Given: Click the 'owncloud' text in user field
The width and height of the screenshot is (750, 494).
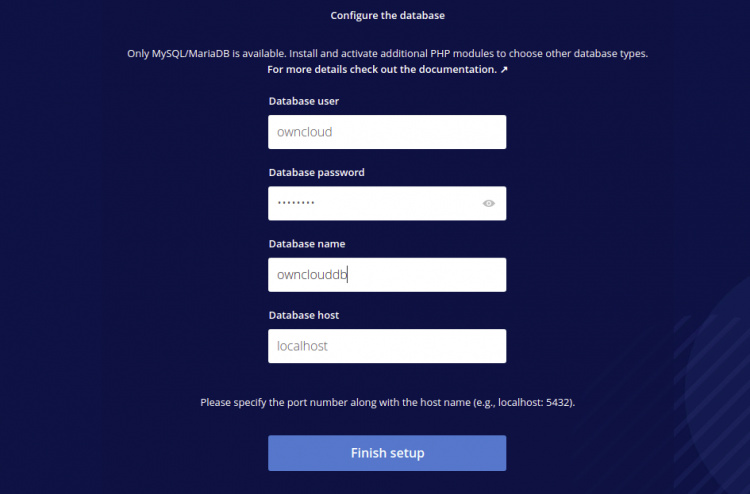Looking at the screenshot, I should point(304,132).
